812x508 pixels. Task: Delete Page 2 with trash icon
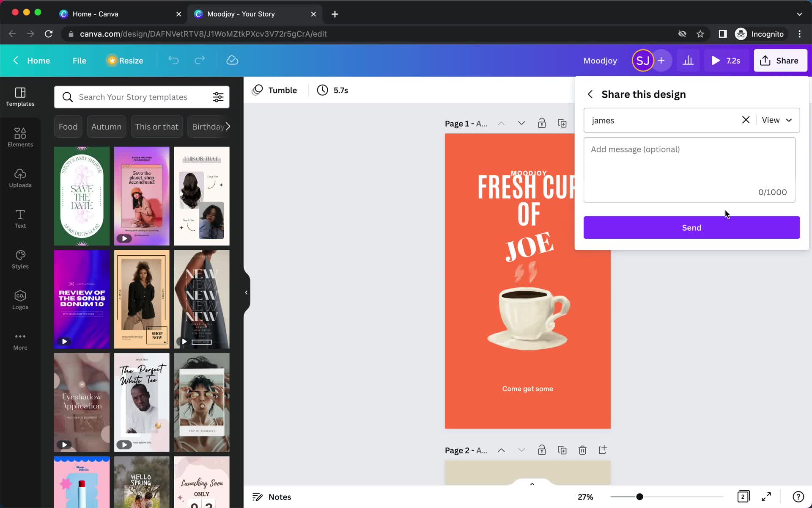coord(582,450)
